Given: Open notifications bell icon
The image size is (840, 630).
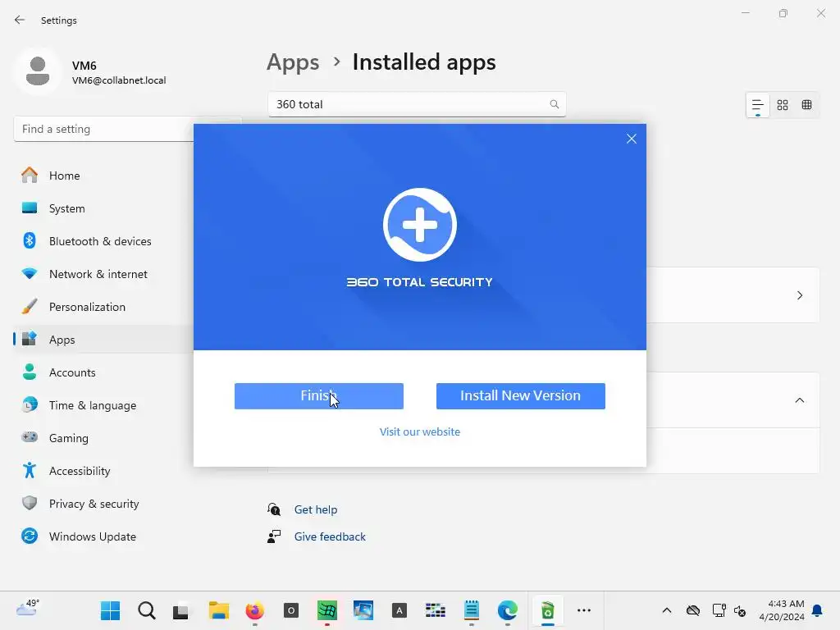Looking at the screenshot, I should (x=818, y=610).
